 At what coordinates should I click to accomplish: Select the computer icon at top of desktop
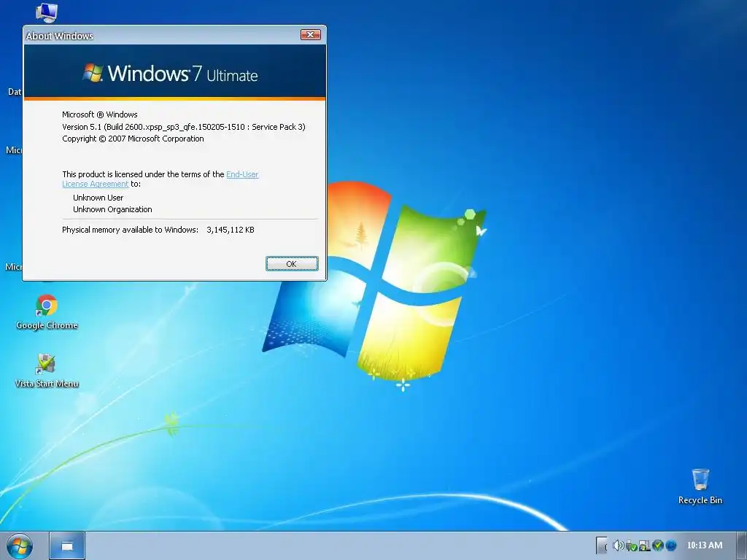[x=47, y=12]
